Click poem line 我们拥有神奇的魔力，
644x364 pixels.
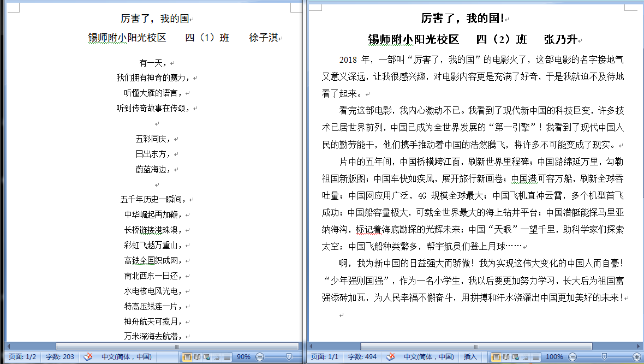pos(154,77)
